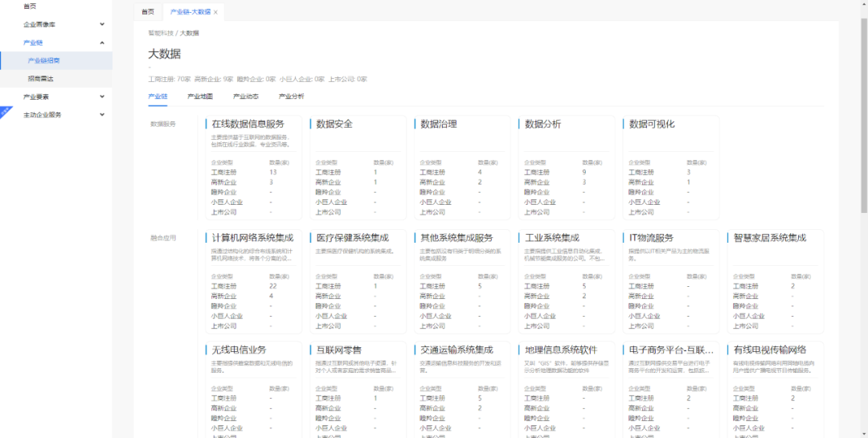Image resolution: width=868 pixels, height=438 pixels.
Task: Open the 产业分析 tab
Action: click(291, 96)
